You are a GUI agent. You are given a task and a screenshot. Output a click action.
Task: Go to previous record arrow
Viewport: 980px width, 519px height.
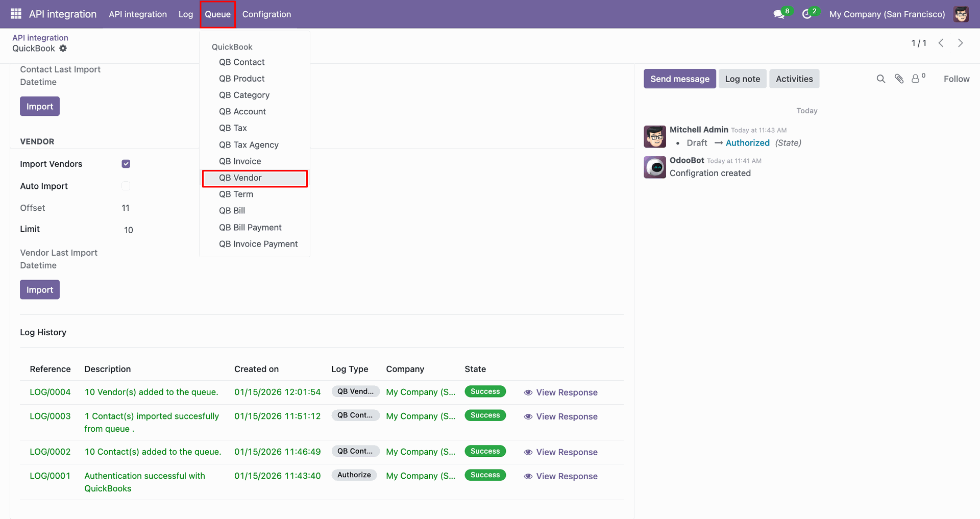(941, 43)
